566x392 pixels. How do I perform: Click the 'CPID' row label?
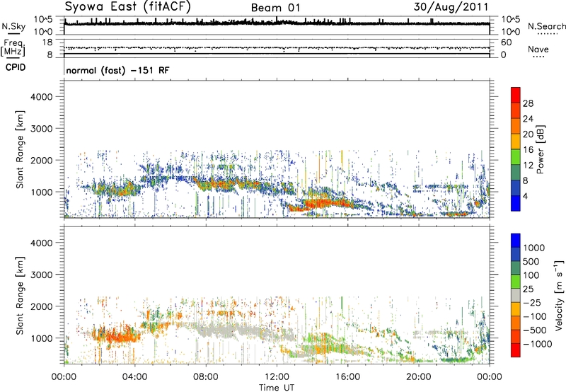[x=16, y=67]
